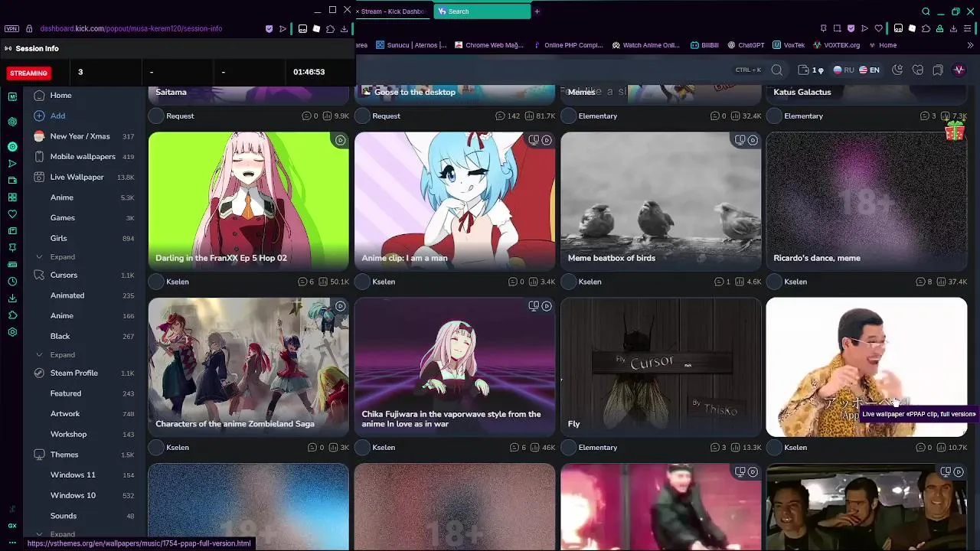The width and height of the screenshot is (980, 551).
Task: Toggle site night mode moon icon
Action: 897,70
